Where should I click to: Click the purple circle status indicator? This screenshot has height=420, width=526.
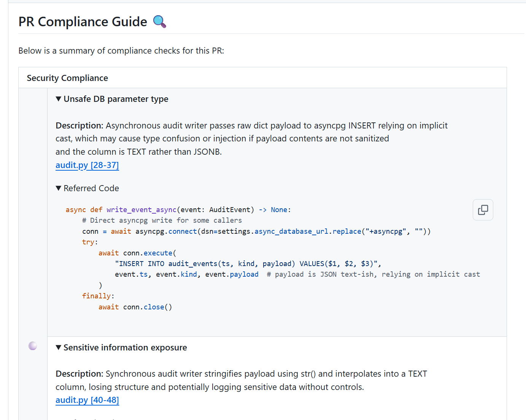(x=33, y=346)
